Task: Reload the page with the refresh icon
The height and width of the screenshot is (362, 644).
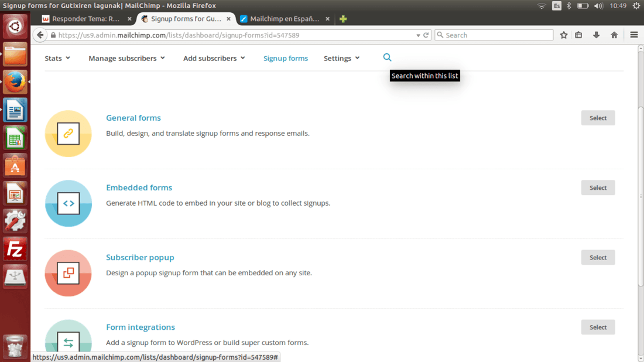Action: pos(426,35)
